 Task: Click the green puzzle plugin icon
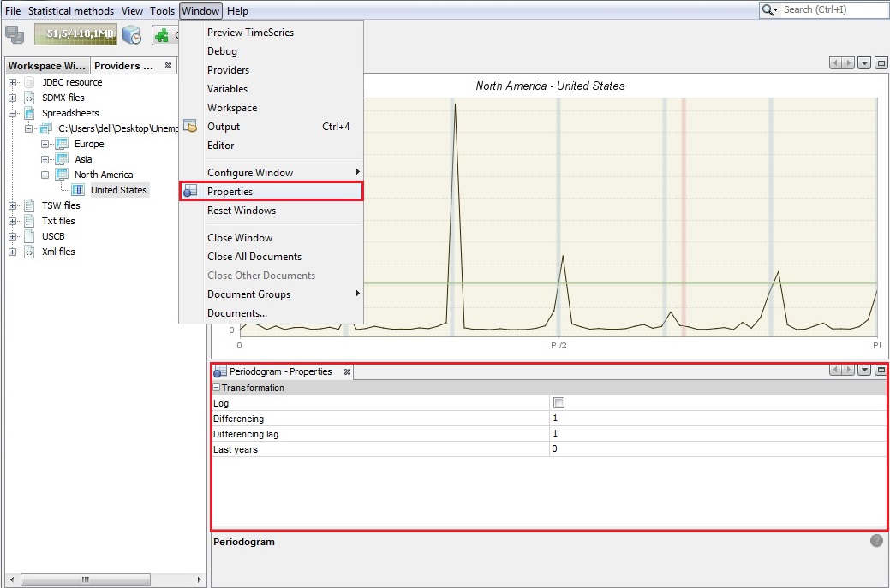pos(161,35)
